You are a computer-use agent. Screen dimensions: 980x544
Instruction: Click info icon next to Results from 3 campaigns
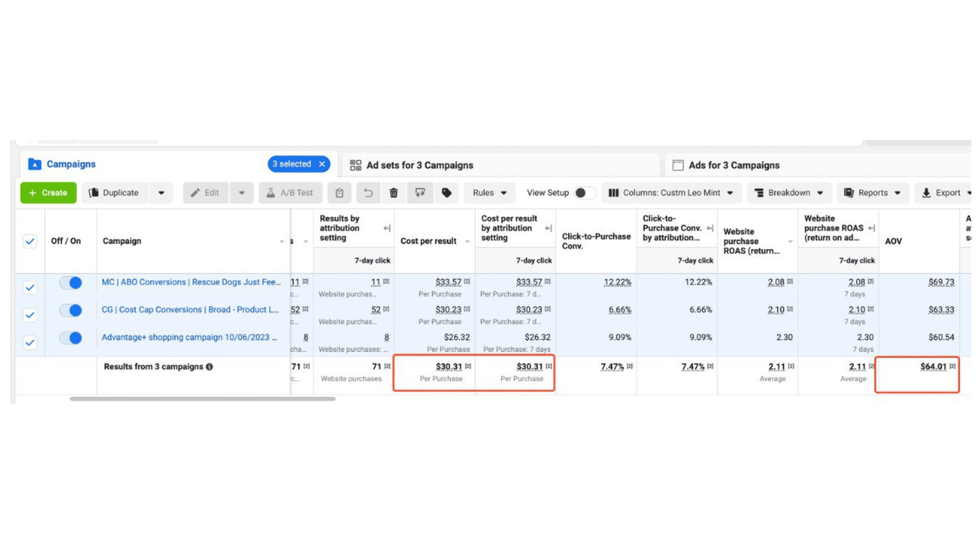point(209,367)
